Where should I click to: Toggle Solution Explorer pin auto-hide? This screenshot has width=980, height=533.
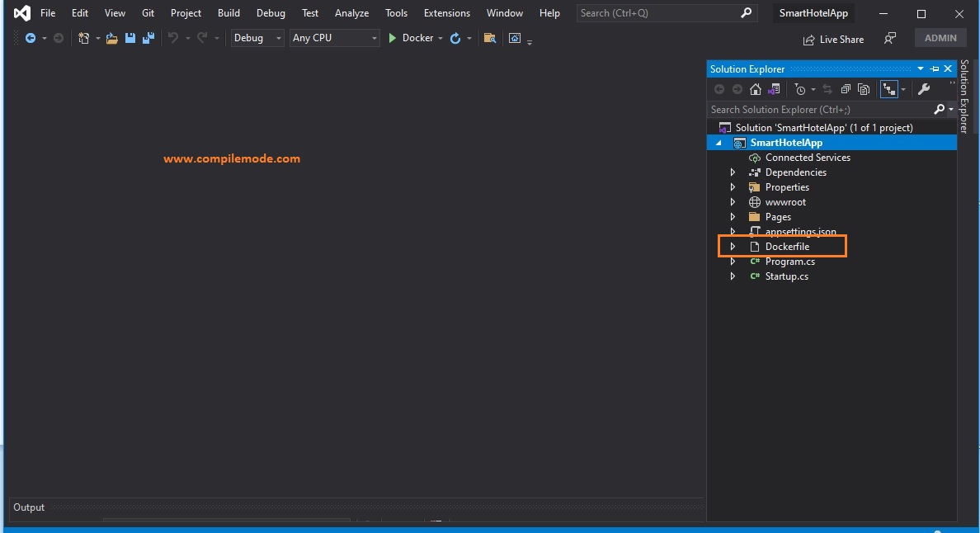click(x=935, y=68)
